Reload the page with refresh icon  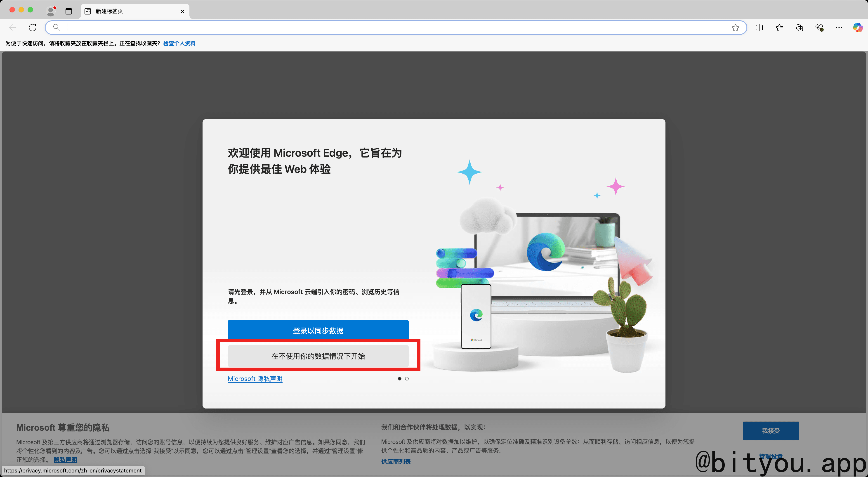click(33, 27)
